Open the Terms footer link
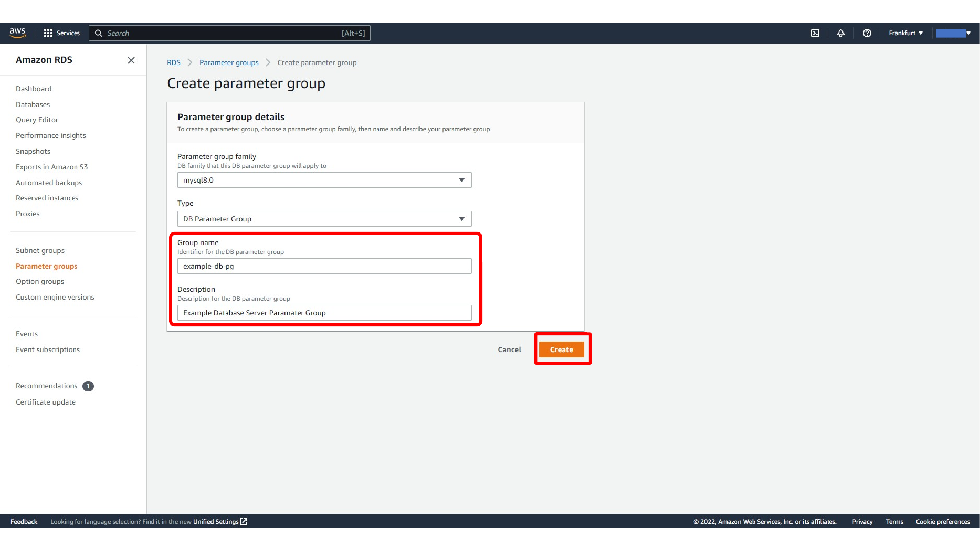Image resolution: width=980 pixels, height=551 pixels. tap(894, 522)
